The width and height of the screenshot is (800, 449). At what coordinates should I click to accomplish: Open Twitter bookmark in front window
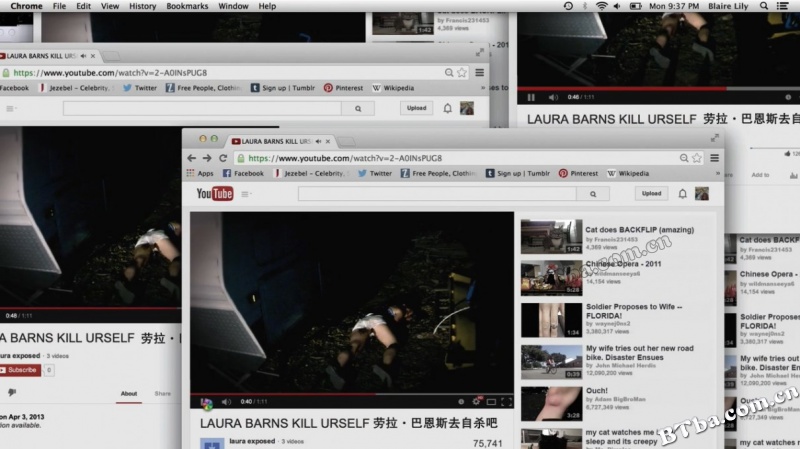click(x=375, y=173)
